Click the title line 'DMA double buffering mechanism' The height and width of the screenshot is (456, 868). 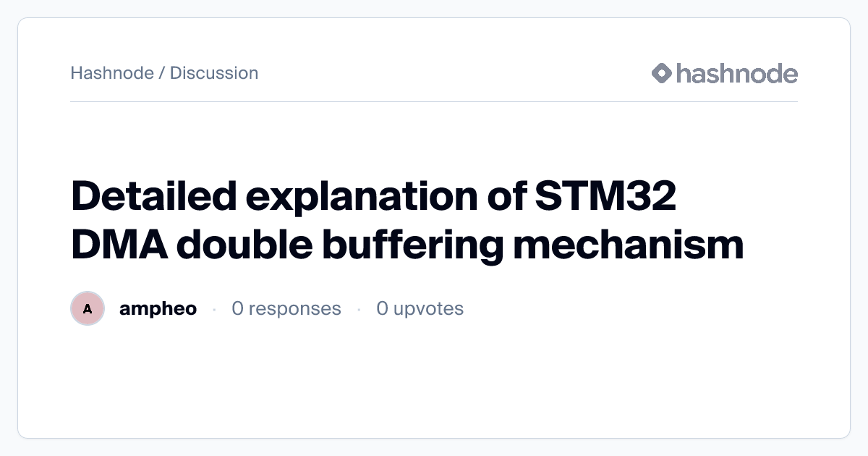pyautogui.click(x=407, y=245)
